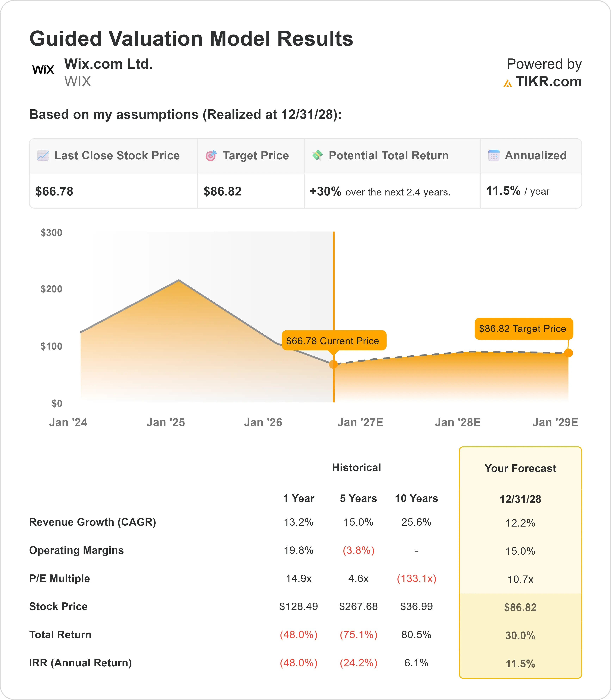Click the 14.9x one-year P/E multiple
This screenshot has width=611, height=700.
tap(299, 578)
